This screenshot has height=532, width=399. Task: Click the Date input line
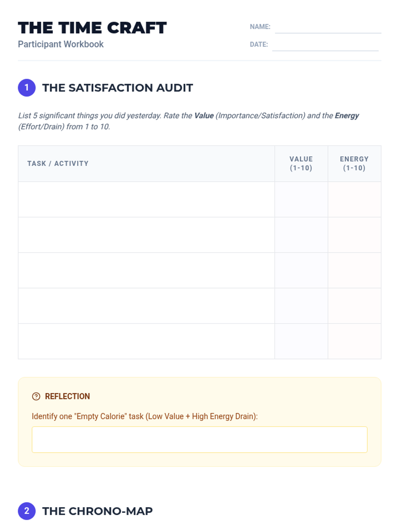tap(325, 45)
